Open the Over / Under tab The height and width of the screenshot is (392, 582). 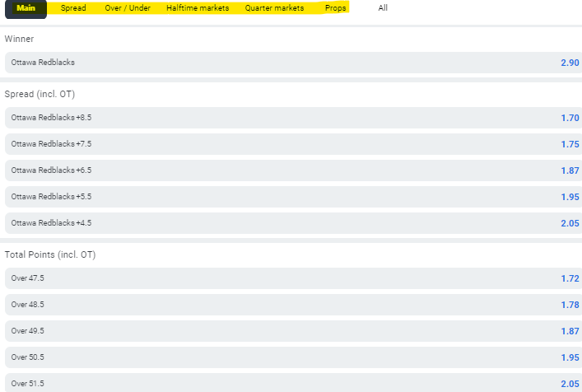[128, 8]
